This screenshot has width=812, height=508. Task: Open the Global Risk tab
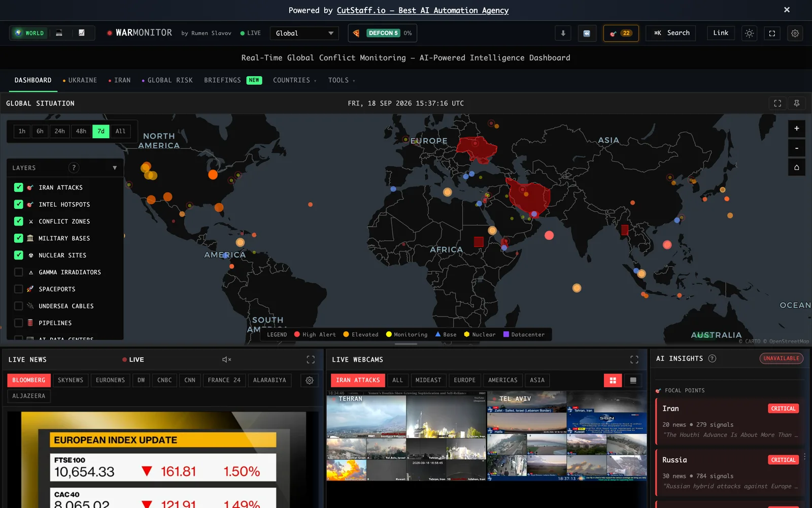167,80
